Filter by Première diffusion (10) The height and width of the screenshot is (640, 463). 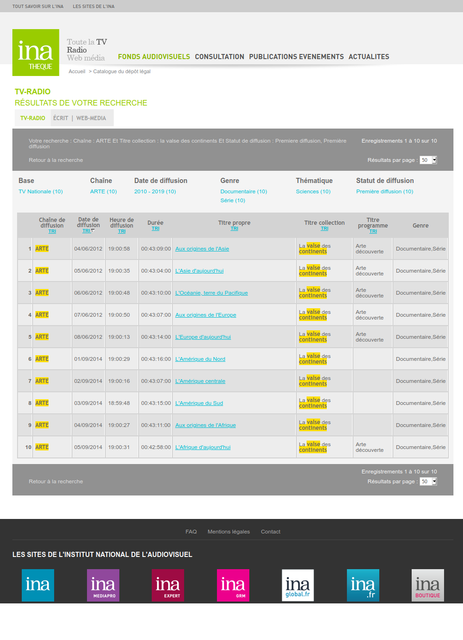(x=385, y=191)
